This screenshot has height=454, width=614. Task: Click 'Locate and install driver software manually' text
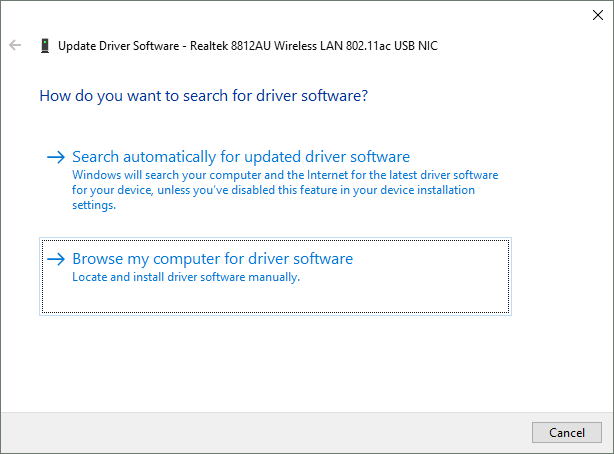coord(186,277)
